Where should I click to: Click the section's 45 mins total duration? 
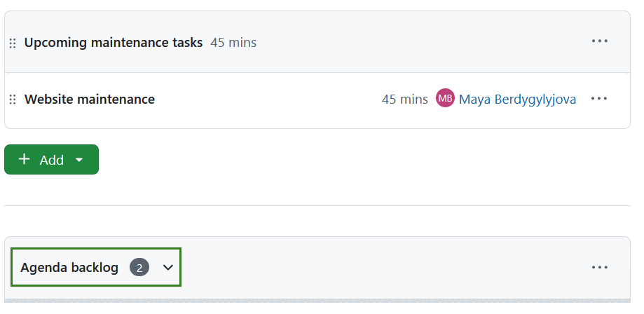(x=233, y=43)
